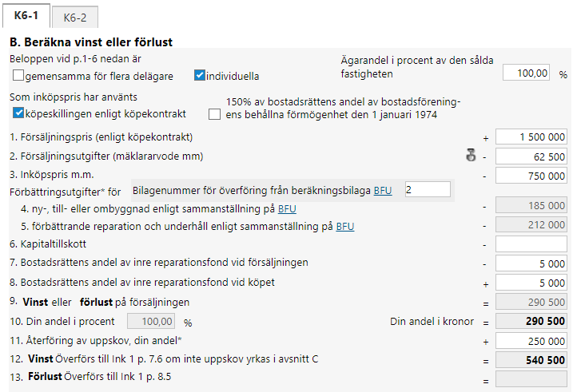Click the Bilagenummer field containing 2
This screenshot has height=392, width=573.
pyautogui.click(x=428, y=189)
